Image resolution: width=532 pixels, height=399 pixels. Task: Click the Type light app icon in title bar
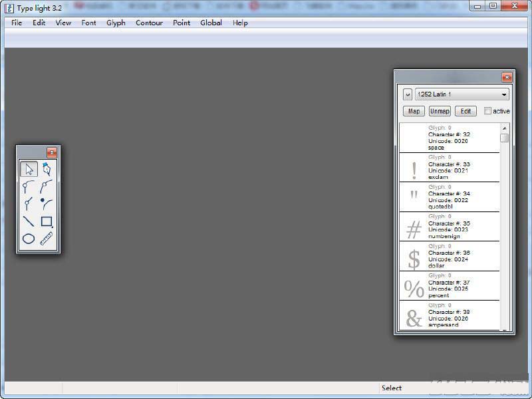click(x=9, y=8)
